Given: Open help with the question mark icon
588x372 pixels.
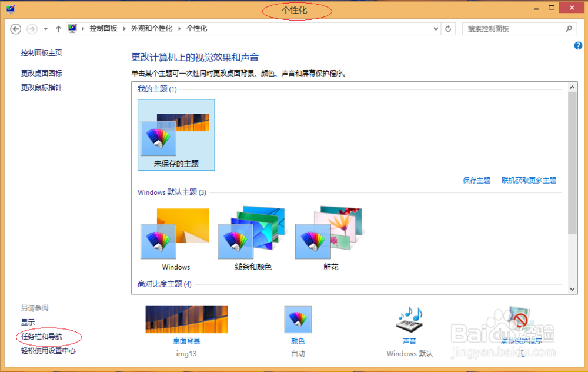Looking at the screenshot, I should point(578,46).
